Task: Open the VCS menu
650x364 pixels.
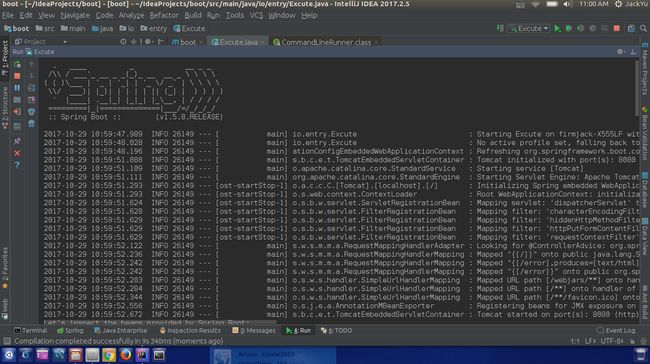Action: pos(256,15)
